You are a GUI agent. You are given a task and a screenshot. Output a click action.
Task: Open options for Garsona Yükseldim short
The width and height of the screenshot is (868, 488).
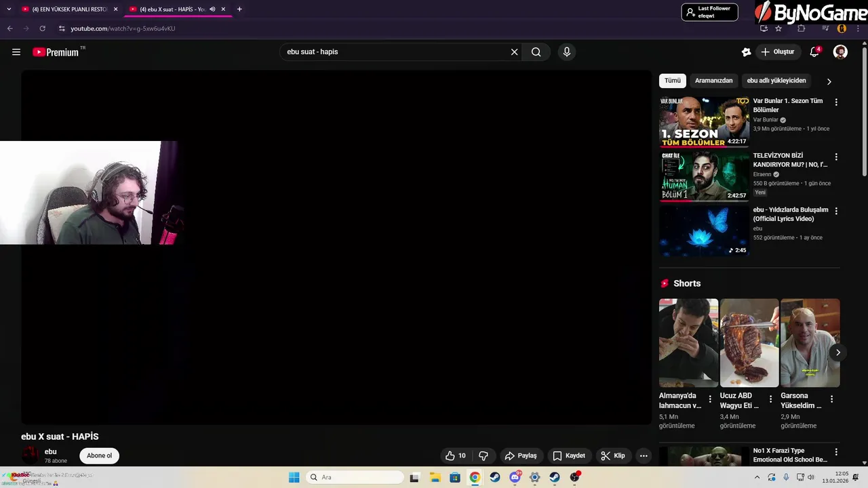(x=832, y=399)
